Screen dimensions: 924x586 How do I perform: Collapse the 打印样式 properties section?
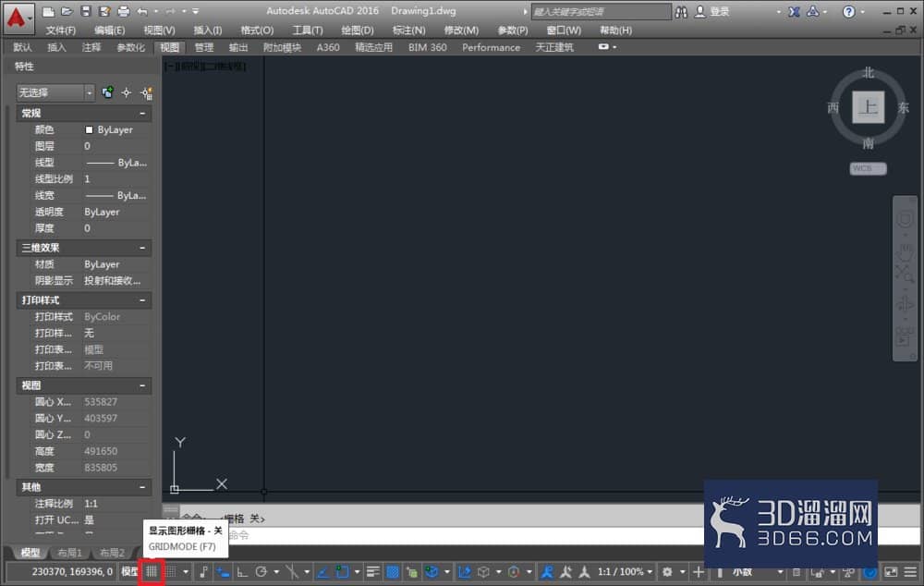coord(142,300)
